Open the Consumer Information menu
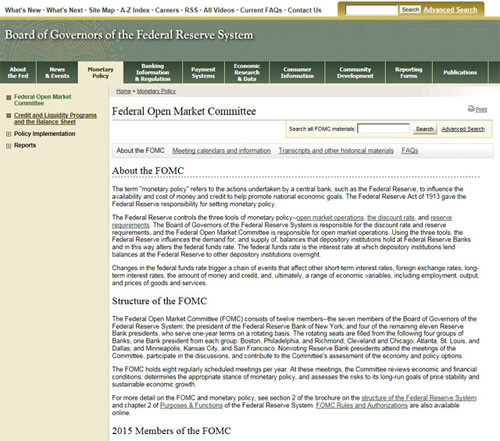 [x=297, y=73]
